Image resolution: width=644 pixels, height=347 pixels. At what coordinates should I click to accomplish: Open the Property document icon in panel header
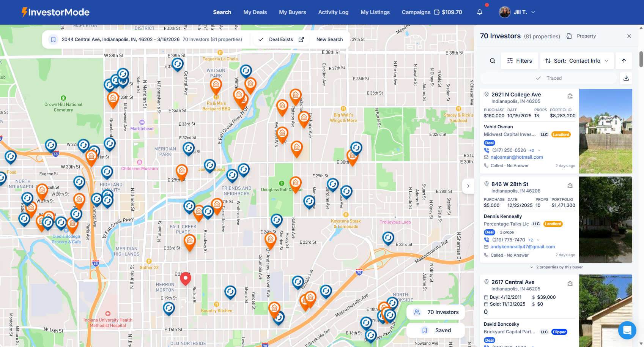click(x=569, y=36)
